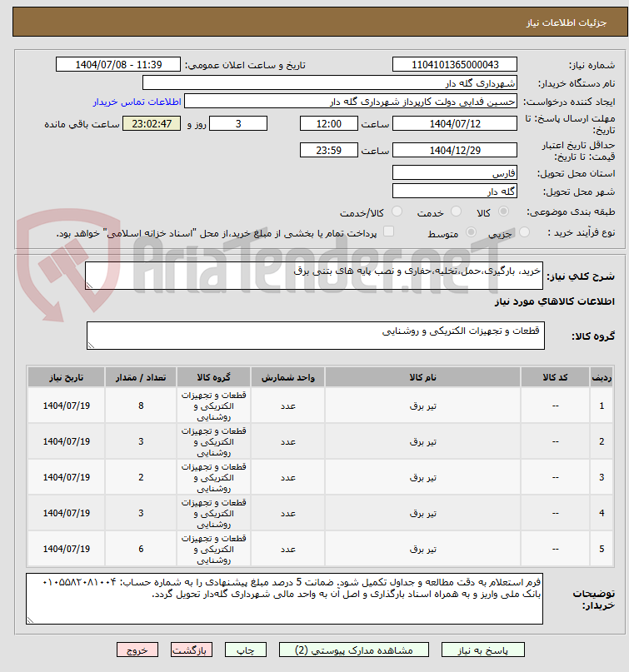This screenshot has width=629, height=672.
Task: Select the کالا/خدمت radio option
Action: (397, 212)
